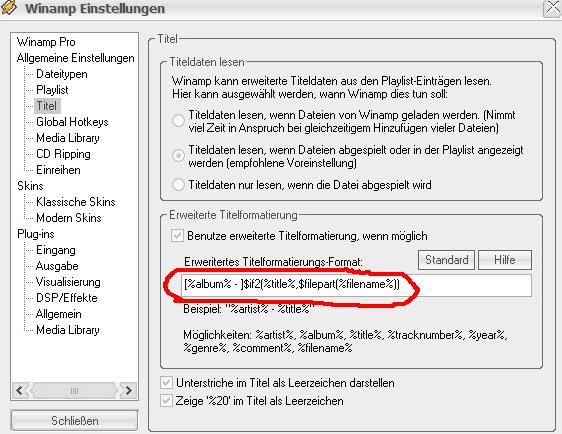Image resolution: width=562 pixels, height=434 pixels.
Task: Open the Plug-ins category in the tree
Action: (36, 234)
